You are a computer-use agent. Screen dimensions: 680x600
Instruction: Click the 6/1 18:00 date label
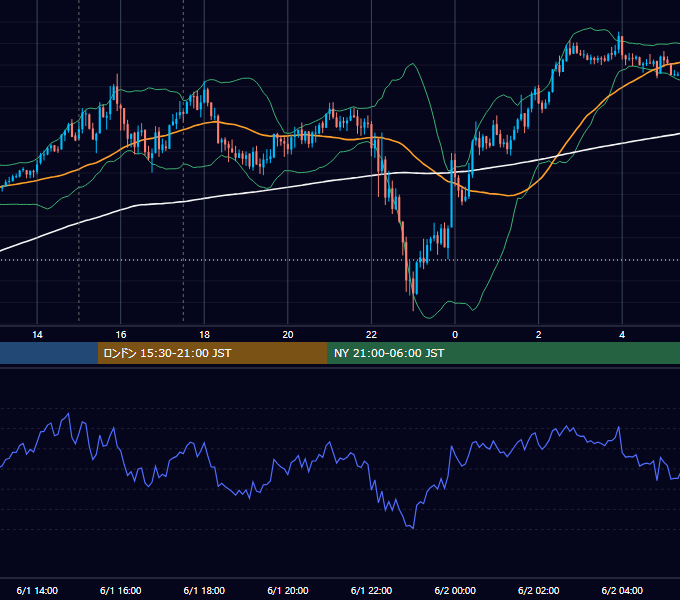click(204, 590)
